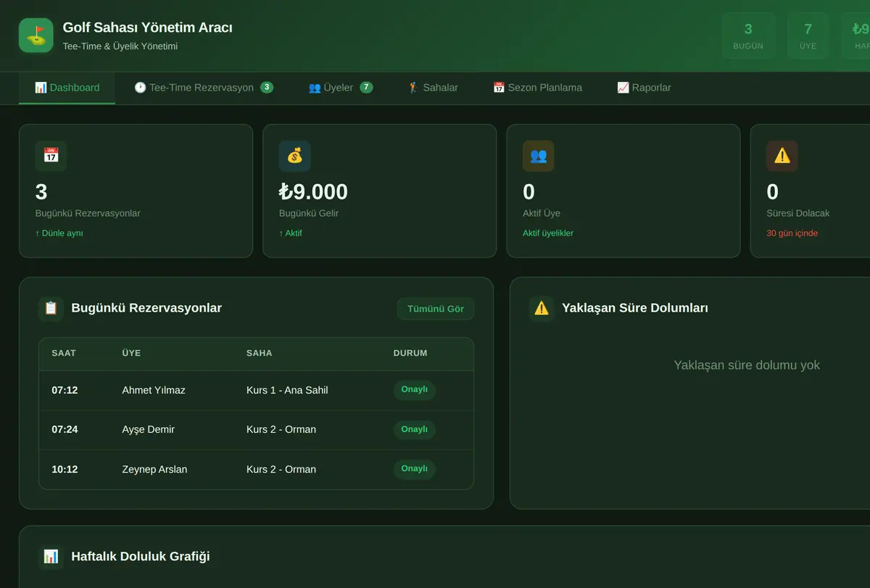Select member name Ahmet Yılmaz
The height and width of the screenshot is (588, 870).
[x=154, y=390]
